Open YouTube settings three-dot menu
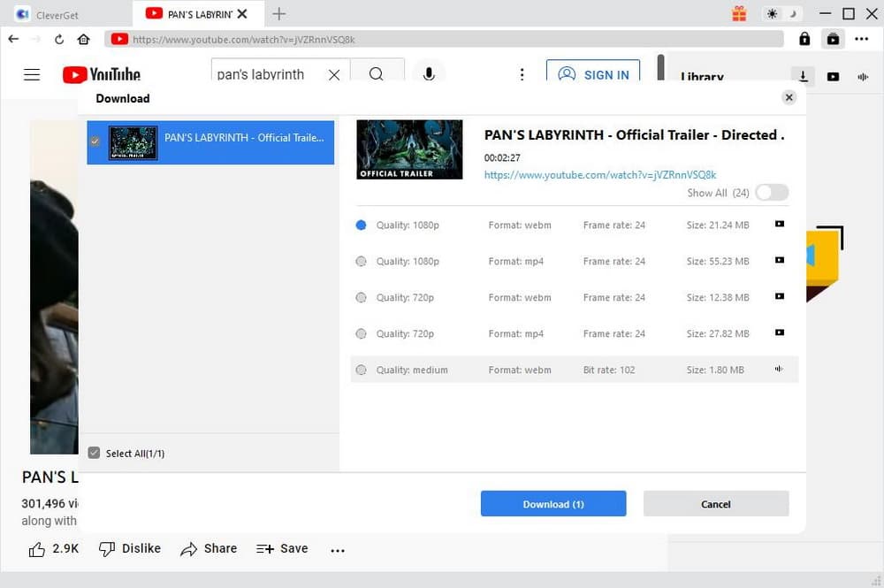Screen dimensions: 884x588 [x=522, y=74]
